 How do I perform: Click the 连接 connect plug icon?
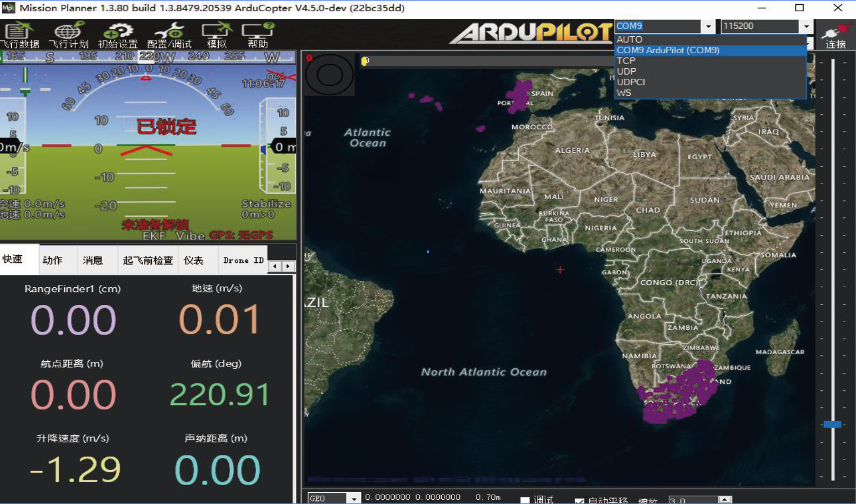click(x=836, y=35)
